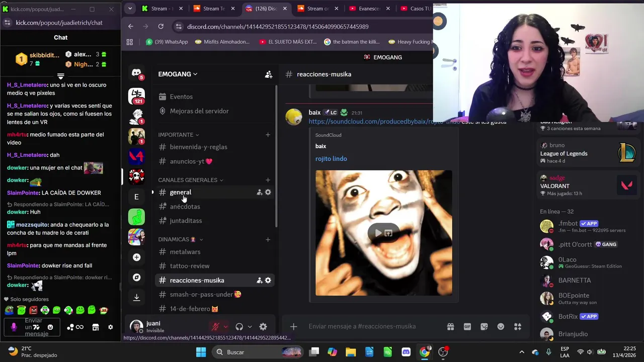Open the Kick shop storefront icon
Screen dimensions: 644x362
(x=96, y=327)
